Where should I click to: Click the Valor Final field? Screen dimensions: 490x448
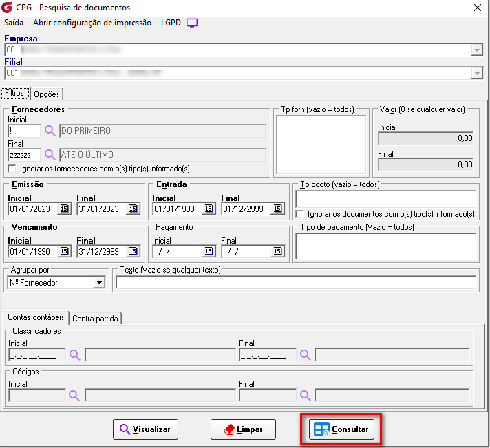pyautogui.click(x=425, y=164)
